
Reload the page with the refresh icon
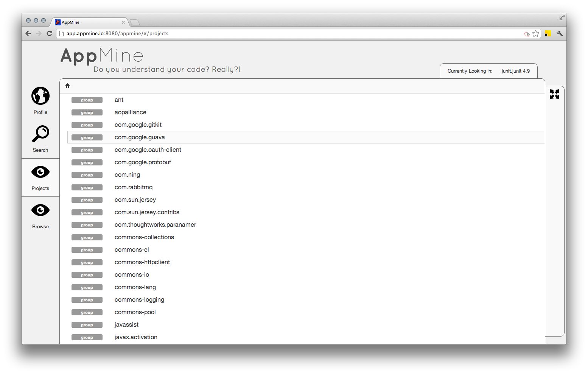[49, 33]
